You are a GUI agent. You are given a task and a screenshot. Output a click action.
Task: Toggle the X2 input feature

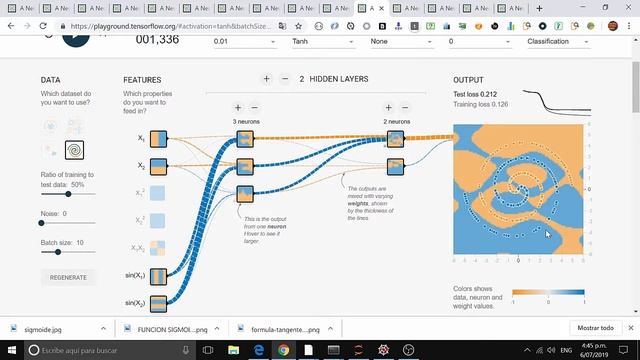click(x=158, y=167)
